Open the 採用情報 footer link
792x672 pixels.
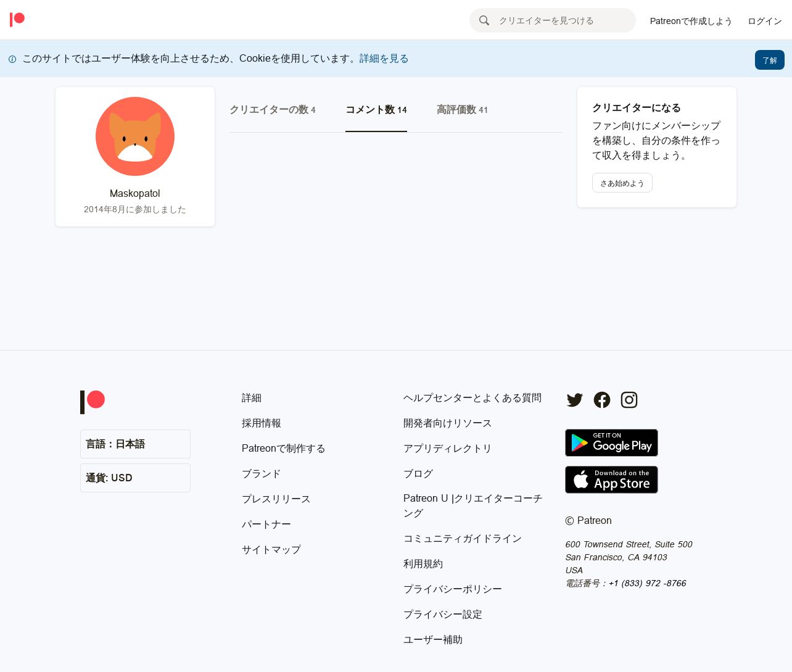click(262, 423)
